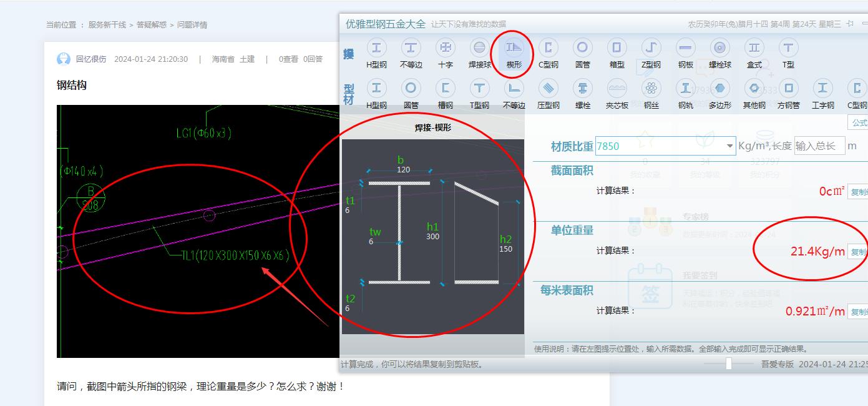868x406 pixels.
Task: Edit the t1 thickness value in diagram
Action: 348,210
